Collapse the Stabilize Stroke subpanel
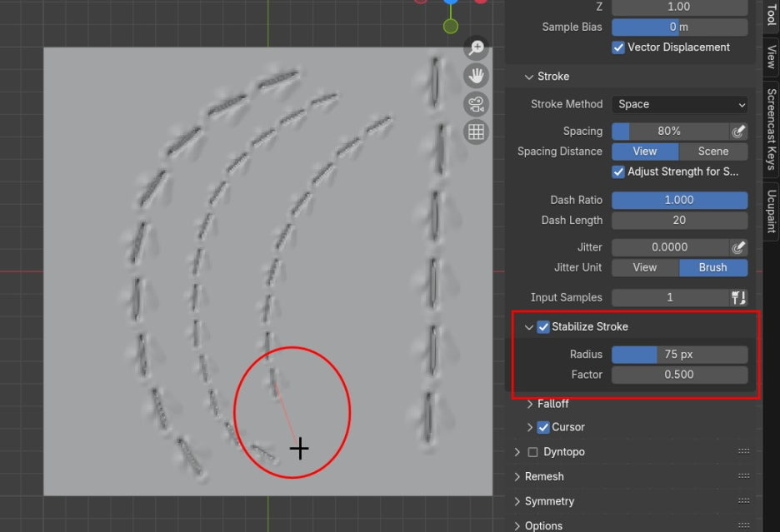 click(529, 326)
